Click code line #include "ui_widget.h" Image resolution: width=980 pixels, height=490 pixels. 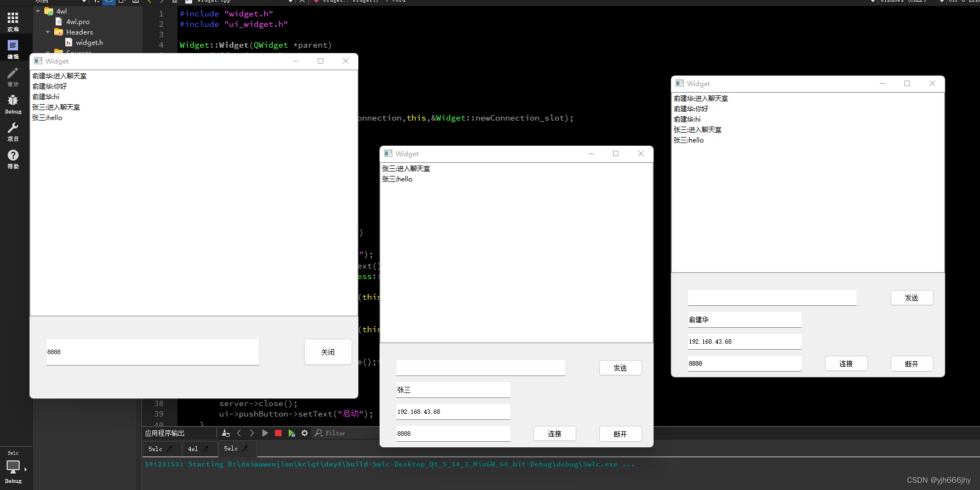click(234, 24)
